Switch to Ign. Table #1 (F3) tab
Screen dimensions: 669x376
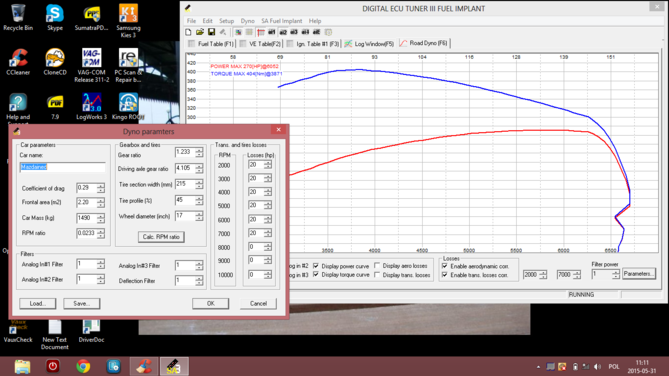313,44
